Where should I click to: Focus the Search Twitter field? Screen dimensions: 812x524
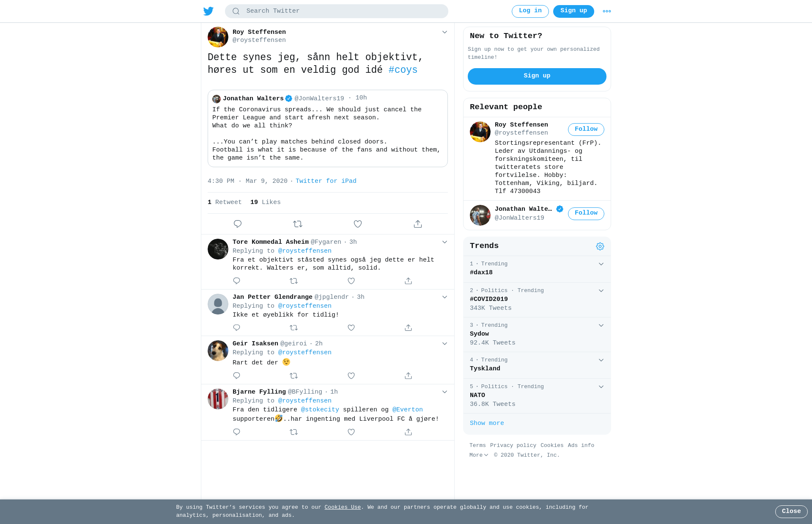point(337,11)
